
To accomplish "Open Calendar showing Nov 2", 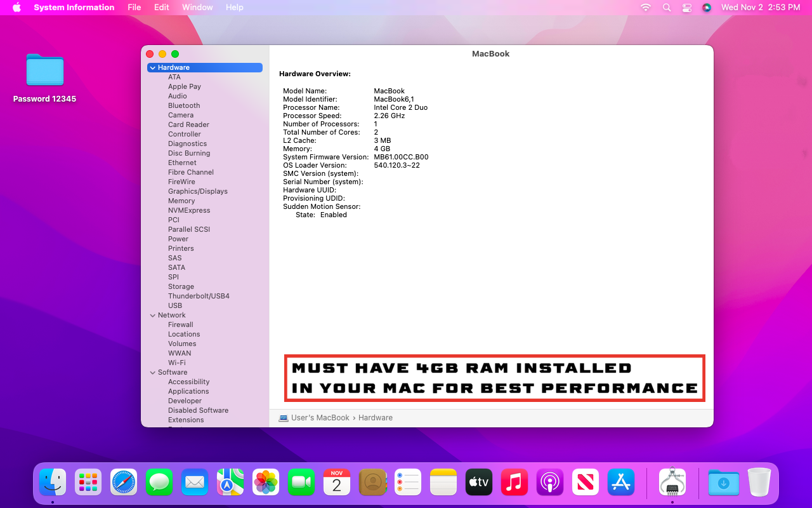I will [x=337, y=482].
